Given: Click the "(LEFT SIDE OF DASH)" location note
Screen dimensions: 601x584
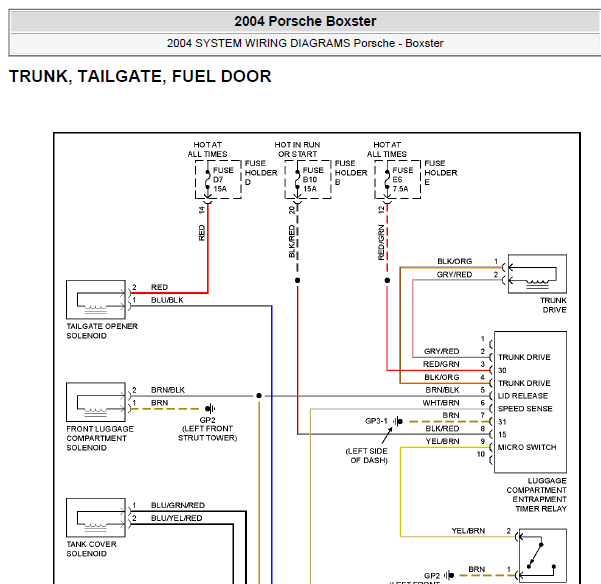Looking at the screenshot, I should [x=367, y=456].
